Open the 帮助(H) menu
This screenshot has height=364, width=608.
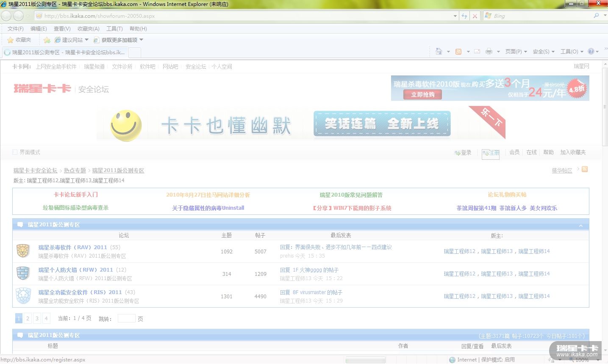pyautogui.click(x=138, y=29)
